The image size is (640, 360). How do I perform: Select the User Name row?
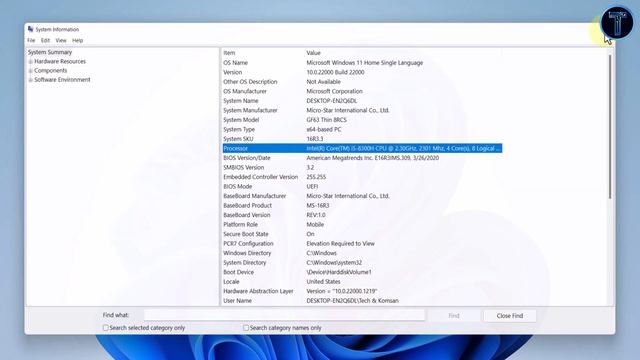pos(362,301)
